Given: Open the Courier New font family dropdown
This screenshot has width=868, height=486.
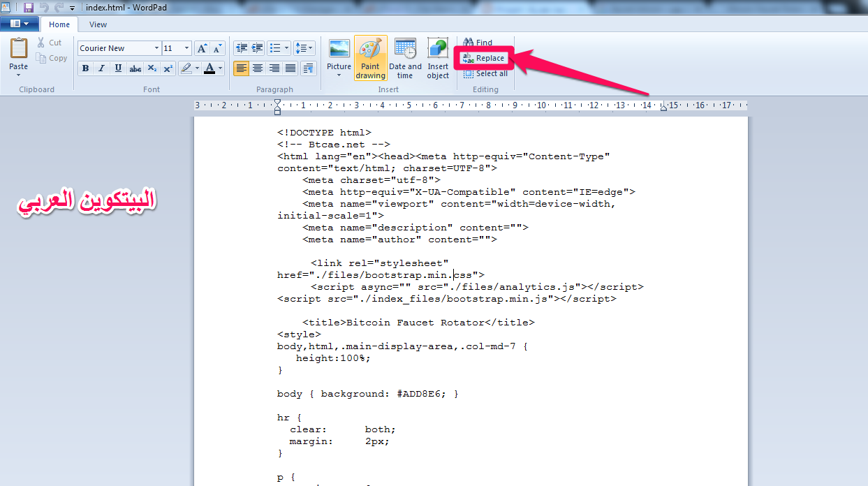Looking at the screenshot, I should pos(156,48).
